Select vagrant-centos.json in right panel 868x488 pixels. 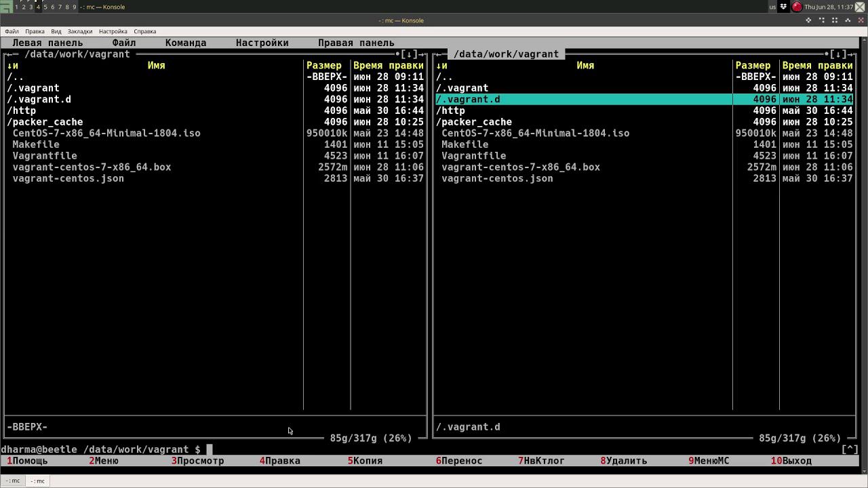(644, 178)
